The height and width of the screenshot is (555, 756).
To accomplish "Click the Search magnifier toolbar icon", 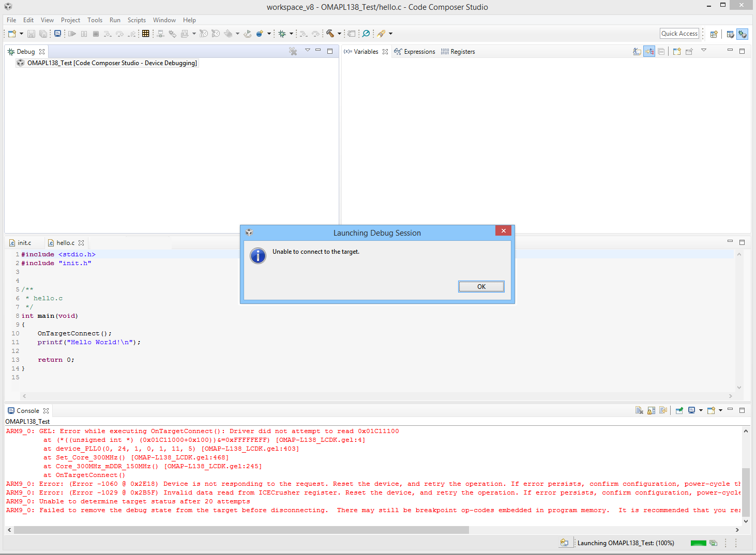I will point(366,34).
